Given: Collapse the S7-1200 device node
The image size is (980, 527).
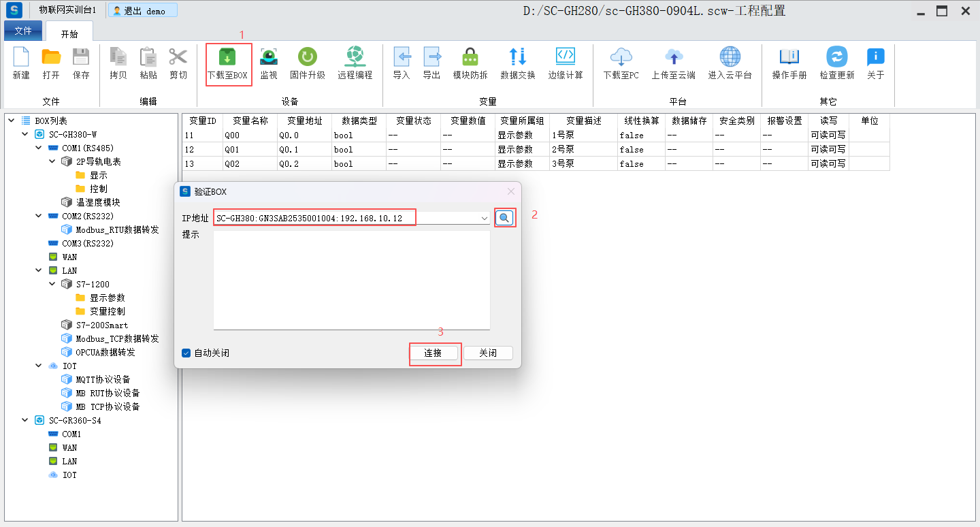Looking at the screenshot, I should [52, 285].
